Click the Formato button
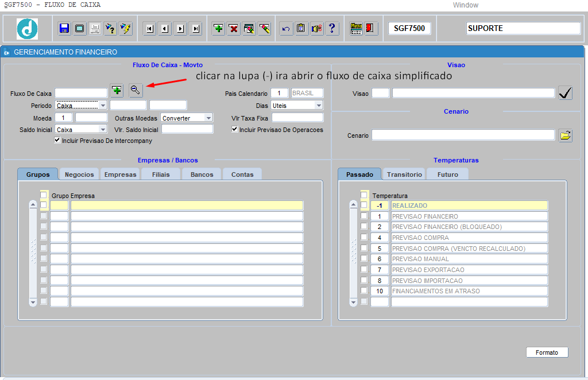The image size is (588, 380). click(x=547, y=352)
